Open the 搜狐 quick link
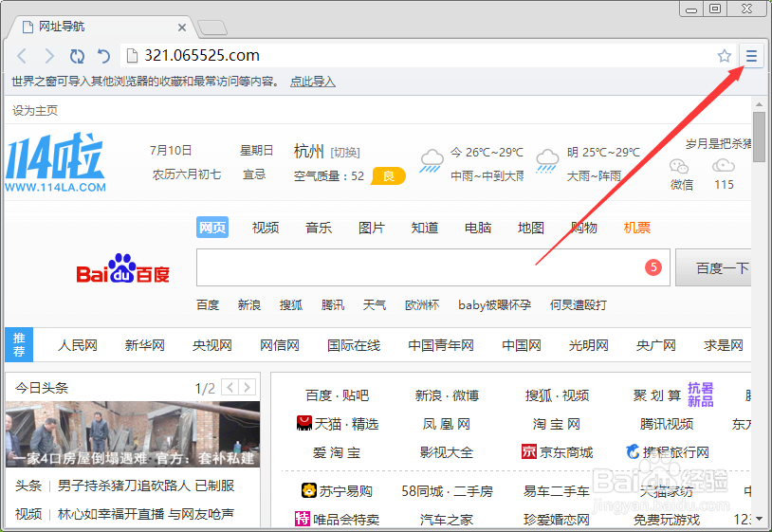The image size is (772, 532). click(291, 305)
